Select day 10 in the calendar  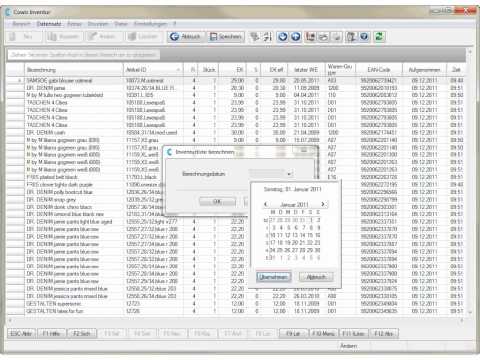(273, 235)
